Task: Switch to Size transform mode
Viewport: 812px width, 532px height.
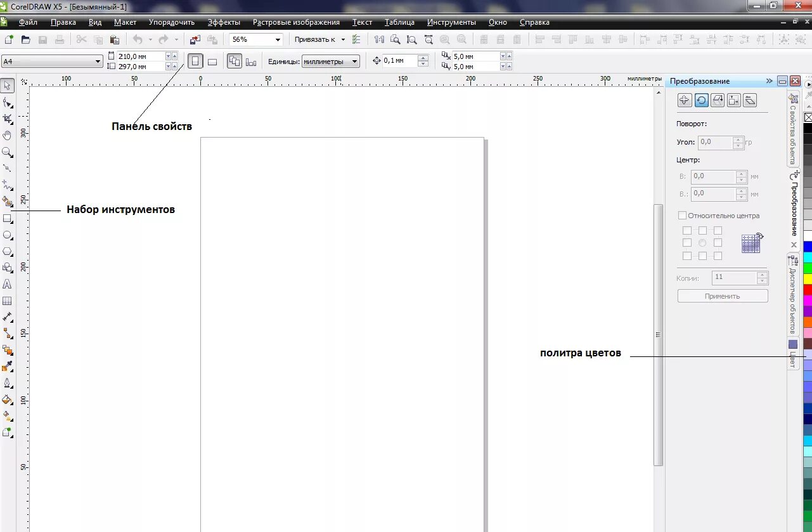Action: 734,100
